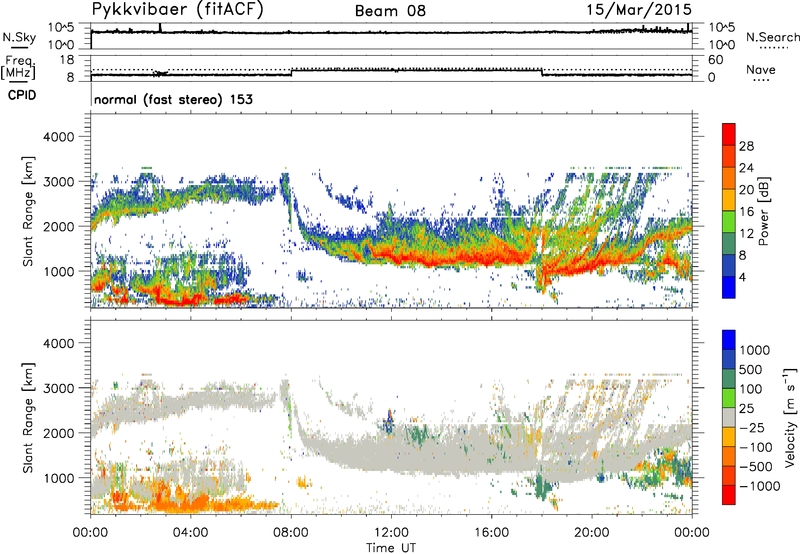Click the "Nave" legend label
This screenshot has height=554, width=800.
point(761,69)
